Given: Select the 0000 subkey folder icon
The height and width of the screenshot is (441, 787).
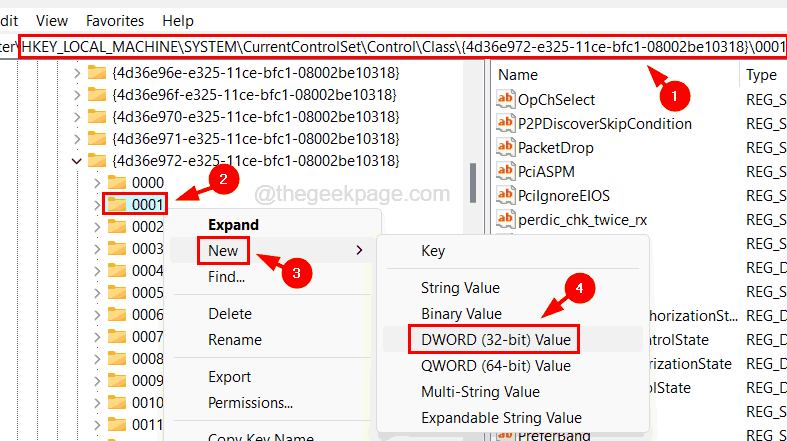Looking at the screenshot, I should pyautogui.click(x=117, y=182).
